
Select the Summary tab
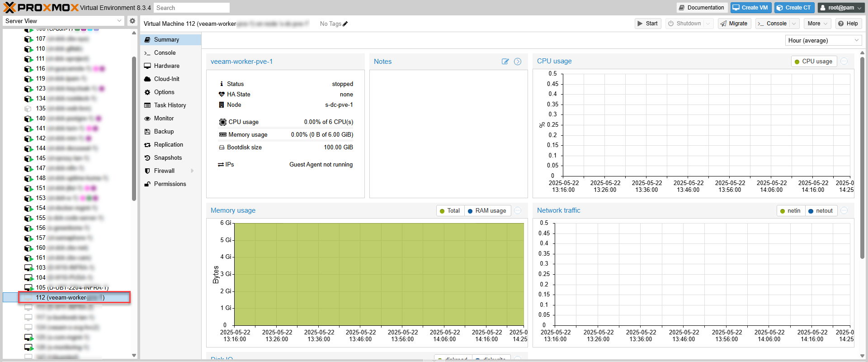(170, 40)
